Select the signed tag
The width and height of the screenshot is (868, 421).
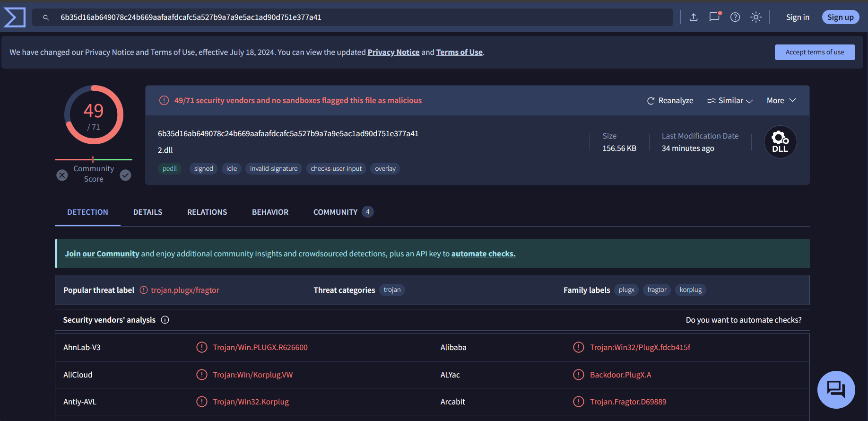click(x=203, y=168)
